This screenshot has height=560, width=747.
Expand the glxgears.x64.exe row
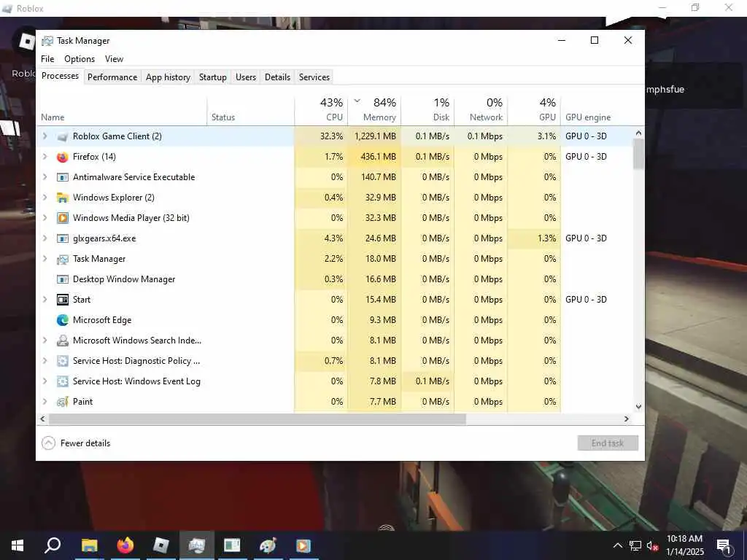pyautogui.click(x=44, y=238)
